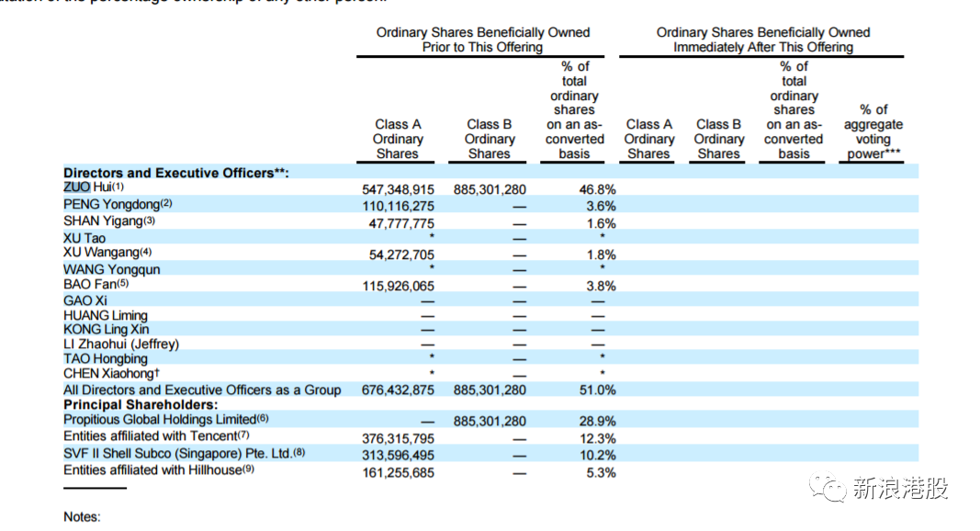Click the "Directors and Executive Officers**:" heading
The height and width of the screenshot is (531, 980).
tap(176, 174)
